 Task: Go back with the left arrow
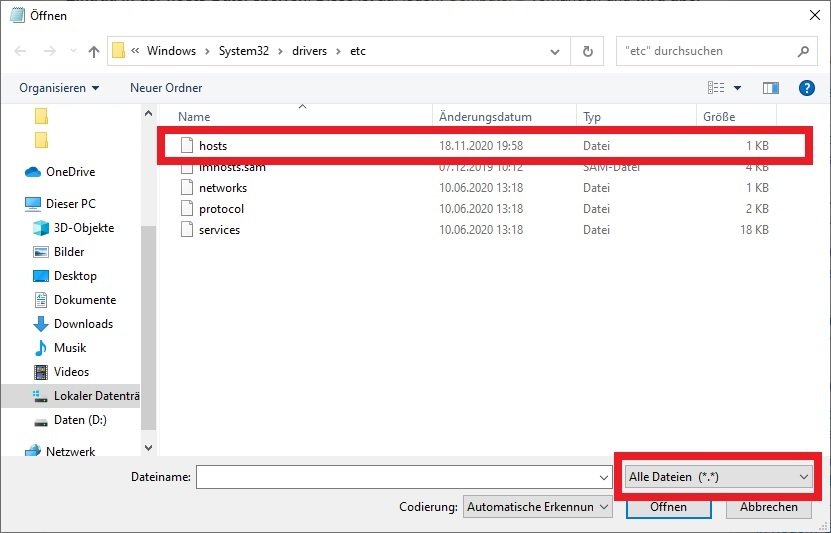20,51
